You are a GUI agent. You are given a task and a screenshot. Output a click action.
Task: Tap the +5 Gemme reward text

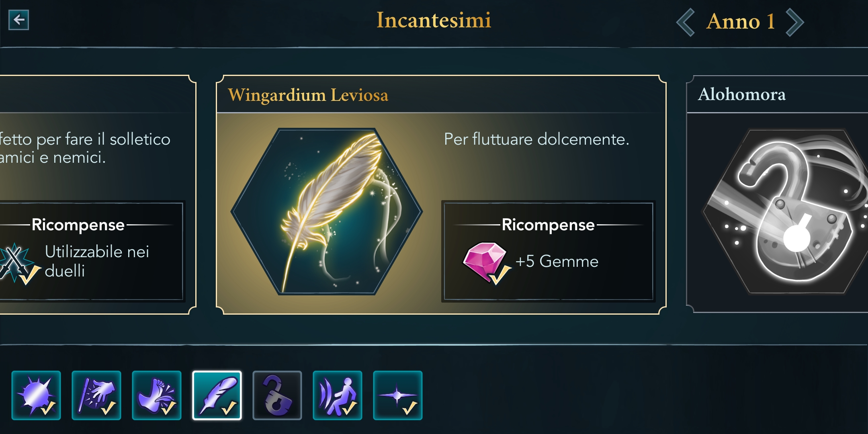(x=557, y=262)
